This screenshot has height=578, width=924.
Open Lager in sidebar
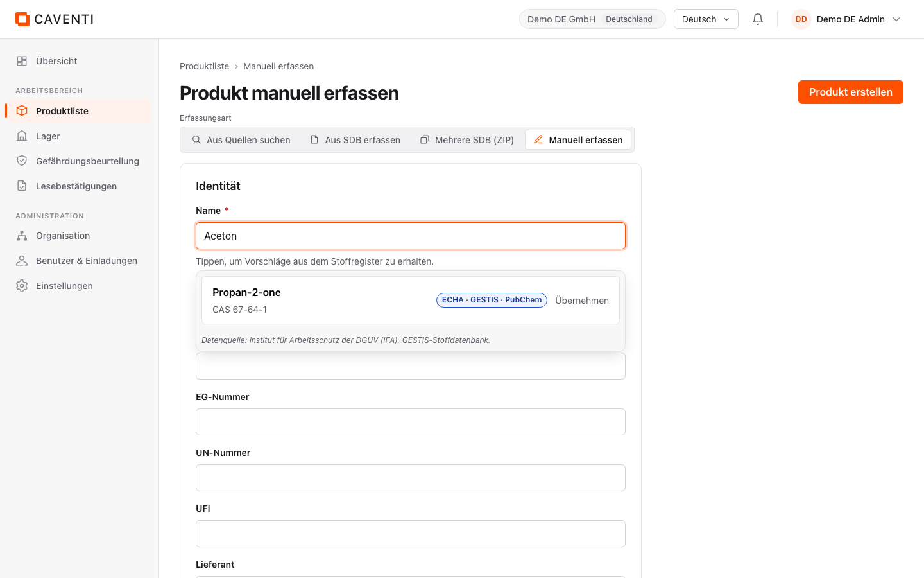point(80,136)
